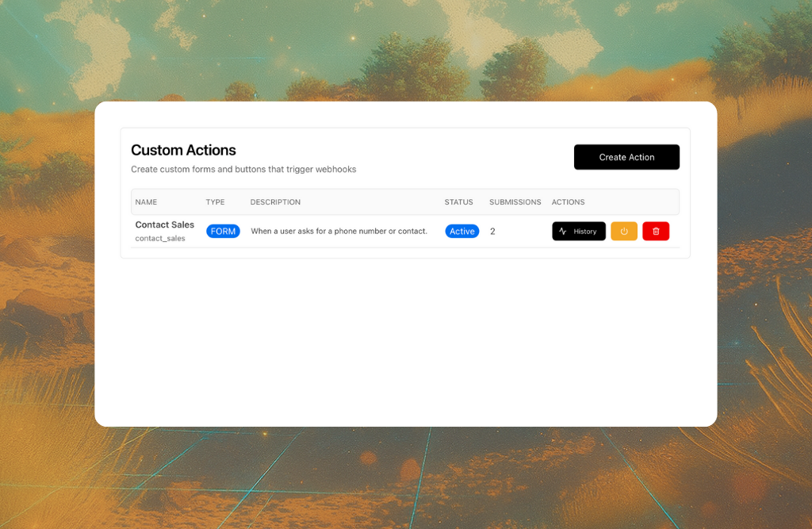Click the SUBMISSIONS column header
Screen dimensions: 812x529
click(x=515, y=202)
